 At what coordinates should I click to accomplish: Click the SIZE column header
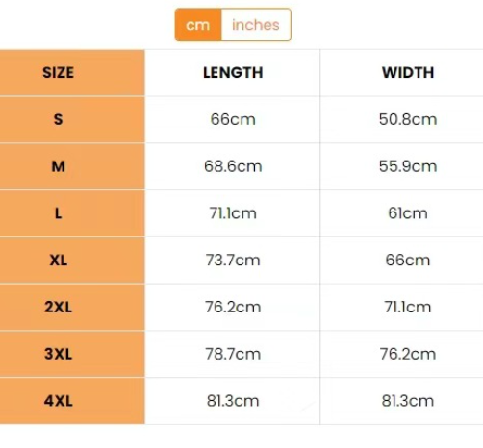pos(59,72)
